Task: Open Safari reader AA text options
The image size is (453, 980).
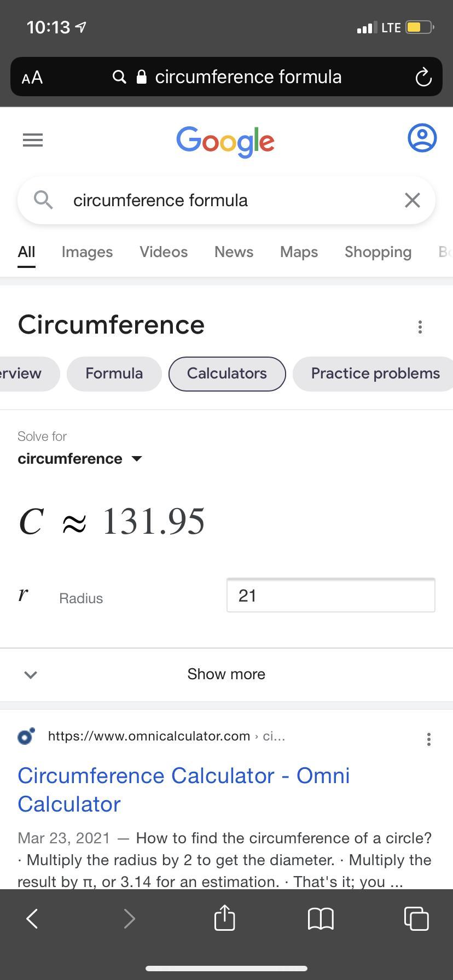Action: 32,77
